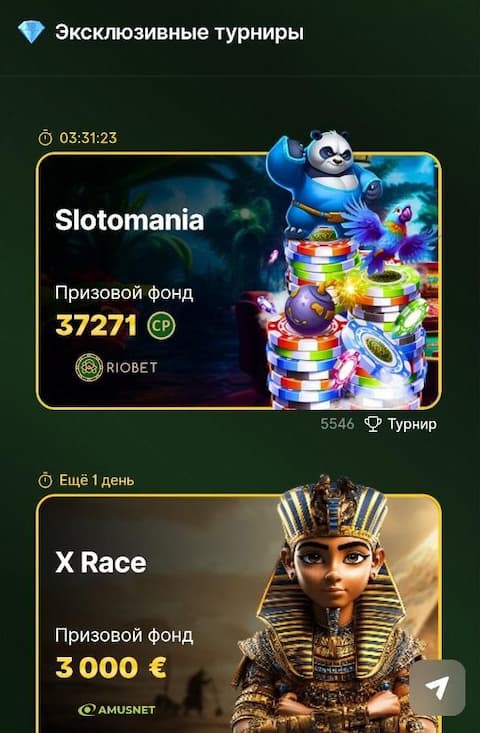Select the 3 000 € prize amount

[x=111, y=667]
